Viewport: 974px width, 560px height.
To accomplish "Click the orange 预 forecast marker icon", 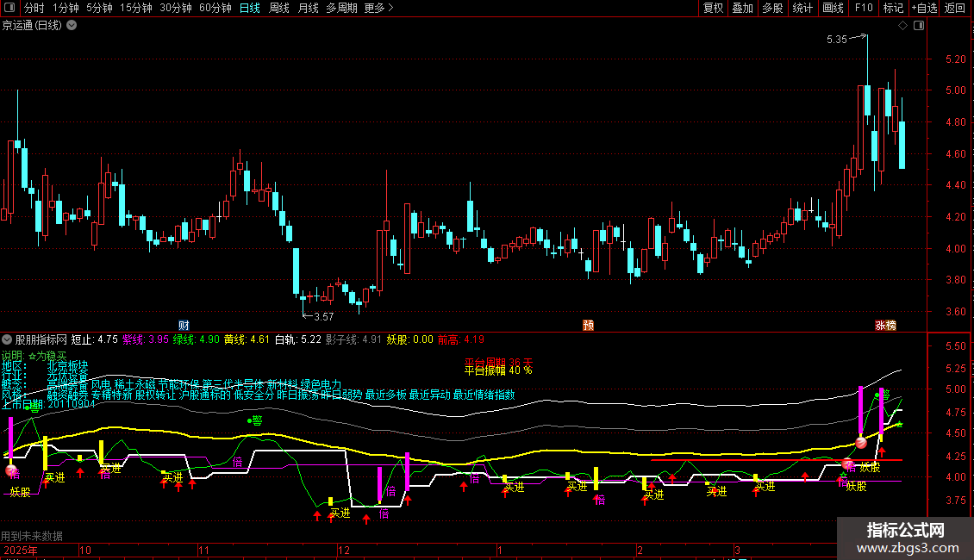I will pos(589,325).
